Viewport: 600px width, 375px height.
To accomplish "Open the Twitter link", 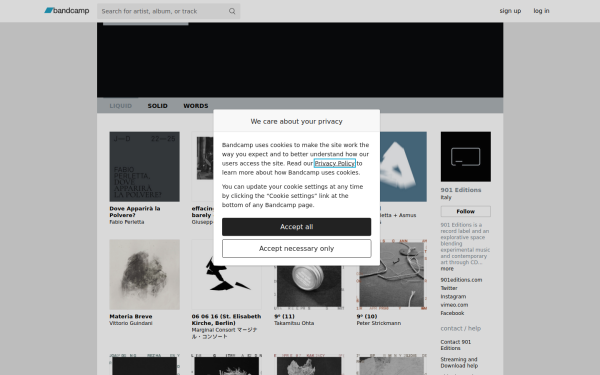I will 449,288.
